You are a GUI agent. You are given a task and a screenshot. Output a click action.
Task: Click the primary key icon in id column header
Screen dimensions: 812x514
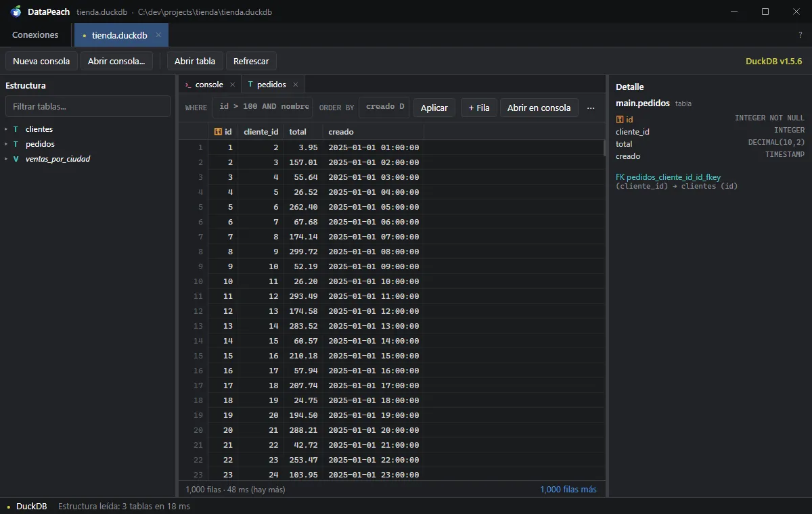click(218, 132)
